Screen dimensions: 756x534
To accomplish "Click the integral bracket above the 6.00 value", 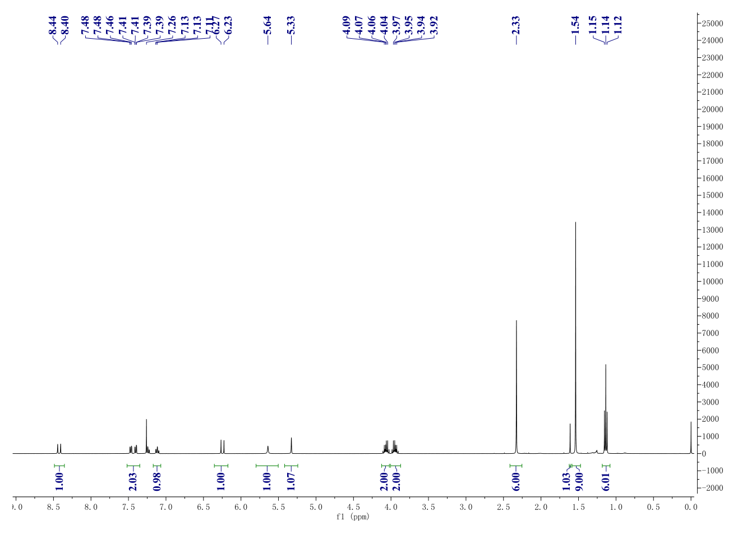I will (x=516, y=466).
